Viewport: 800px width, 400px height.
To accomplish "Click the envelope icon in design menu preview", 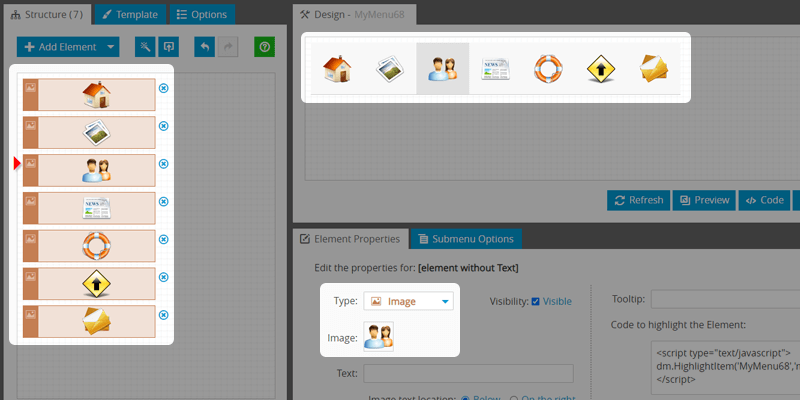I will pos(654,69).
